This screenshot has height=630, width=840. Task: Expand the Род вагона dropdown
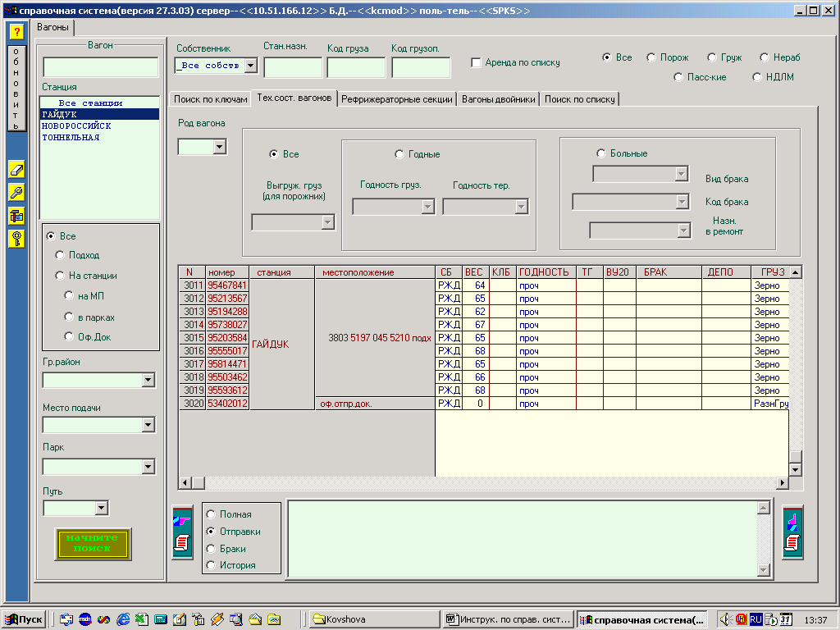(x=219, y=147)
